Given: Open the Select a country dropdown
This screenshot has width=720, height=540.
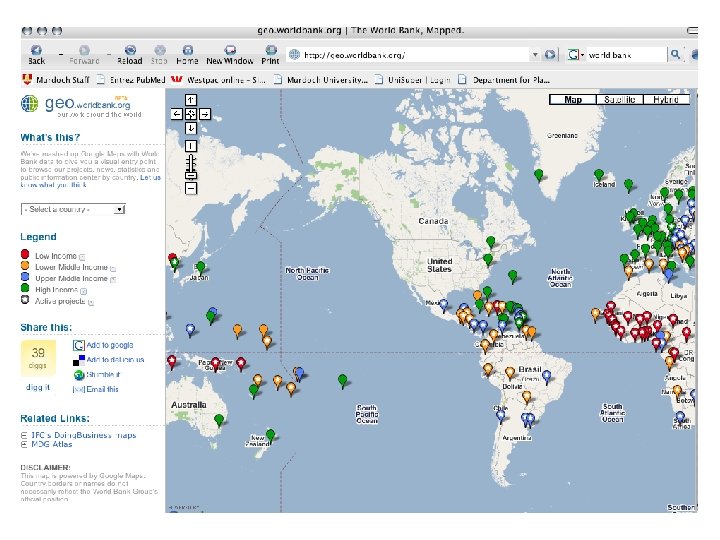Looking at the screenshot, I should point(73,209).
